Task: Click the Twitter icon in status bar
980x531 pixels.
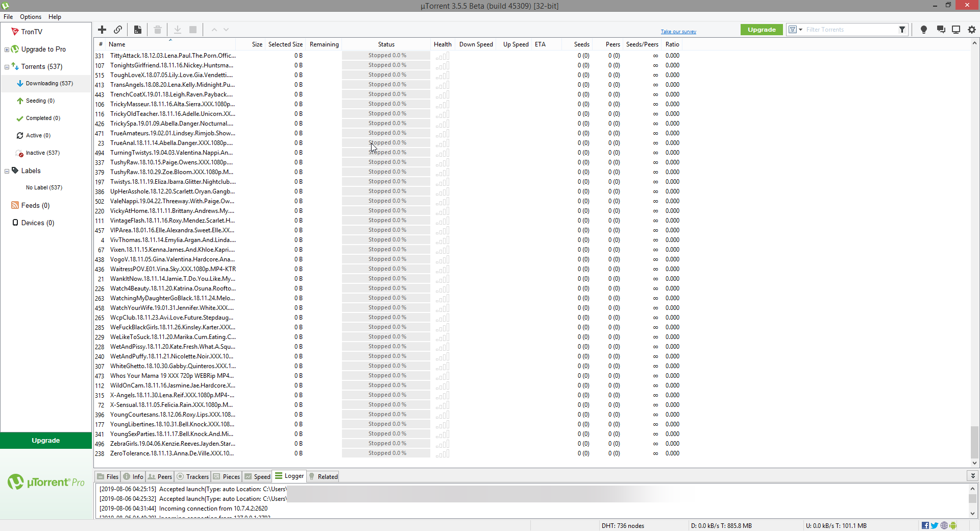Action: 935,525
